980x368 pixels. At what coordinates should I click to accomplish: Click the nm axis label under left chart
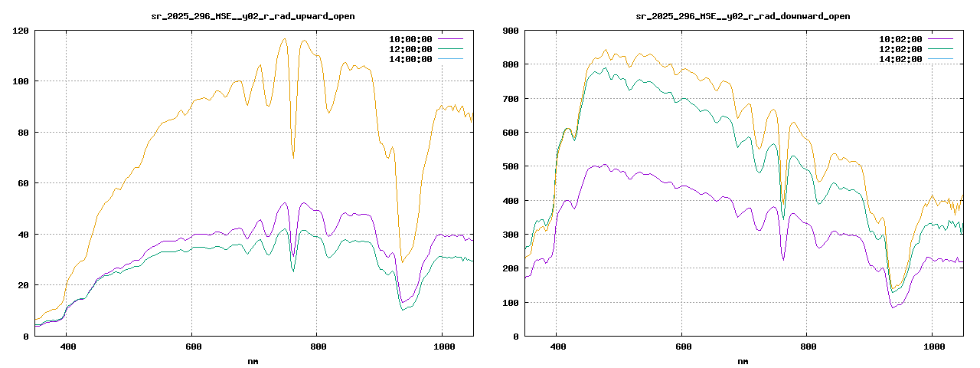(x=253, y=361)
